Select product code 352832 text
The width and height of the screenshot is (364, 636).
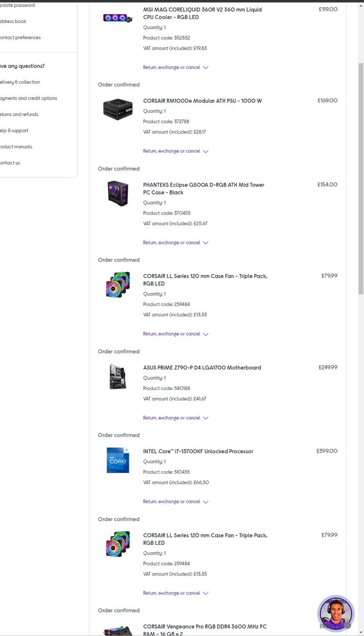166,38
